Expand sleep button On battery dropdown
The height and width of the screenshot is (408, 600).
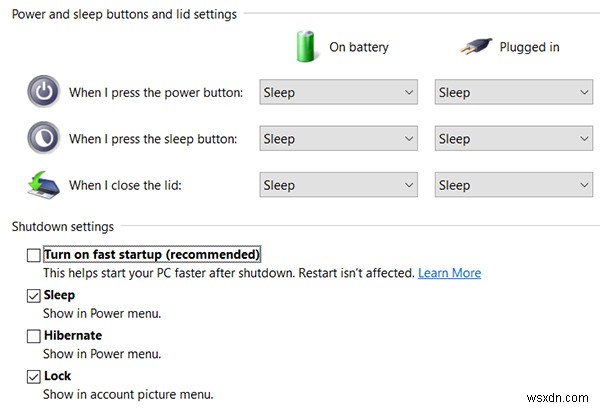(x=338, y=139)
